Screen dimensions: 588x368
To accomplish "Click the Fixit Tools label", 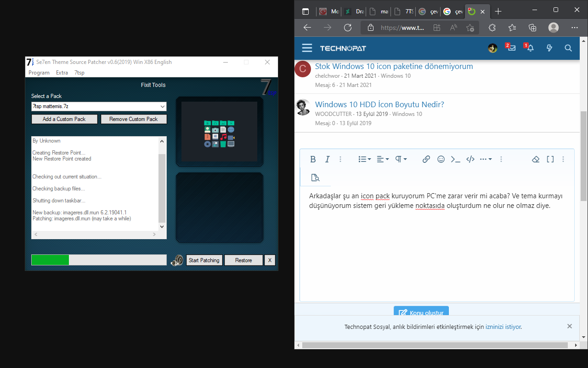I will (x=153, y=85).
